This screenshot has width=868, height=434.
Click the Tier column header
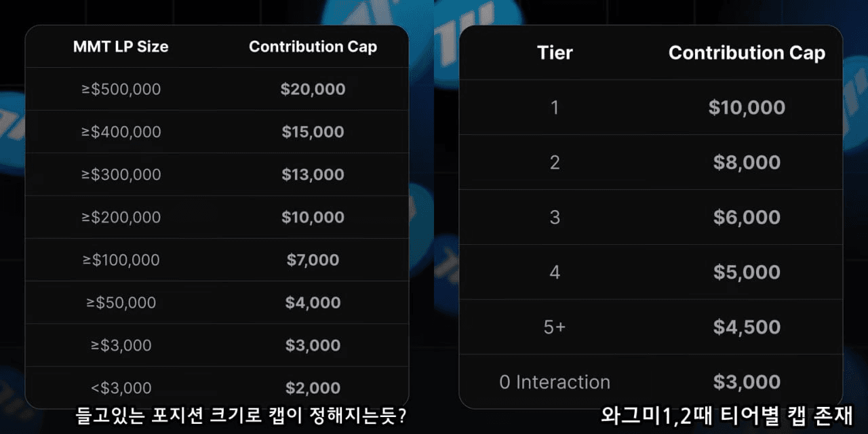[555, 53]
